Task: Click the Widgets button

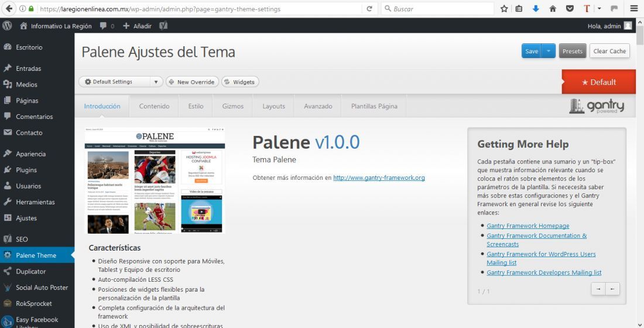Action: (x=240, y=82)
